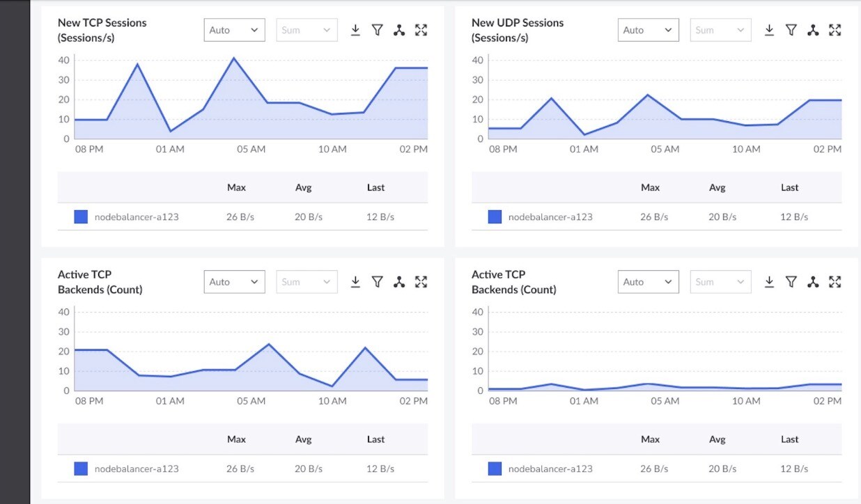Expand New UDP Sessions chart to fullscreen
The width and height of the screenshot is (861, 504).
click(835, 30)
